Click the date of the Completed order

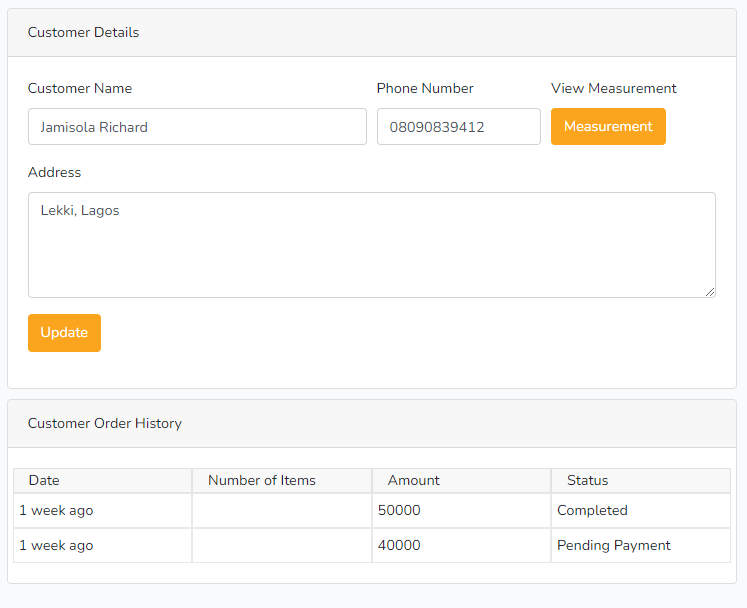point(56,510)
